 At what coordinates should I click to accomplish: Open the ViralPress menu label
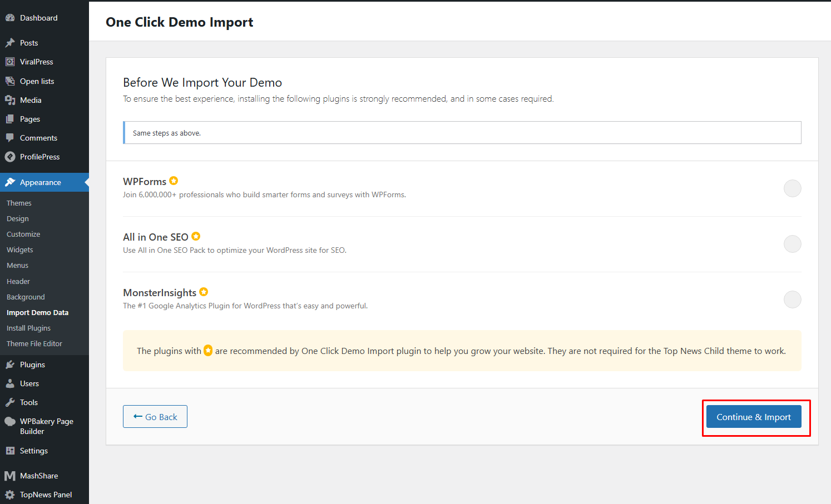click(37, 62)
